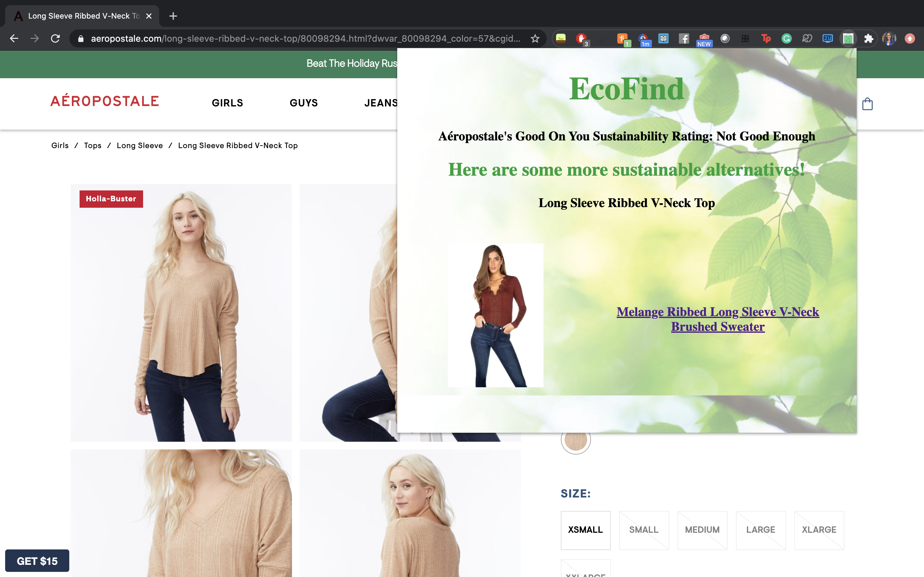Bookmark this page with the star icon
Viewport: 924px width, 577px height.
tap(535, 38)
